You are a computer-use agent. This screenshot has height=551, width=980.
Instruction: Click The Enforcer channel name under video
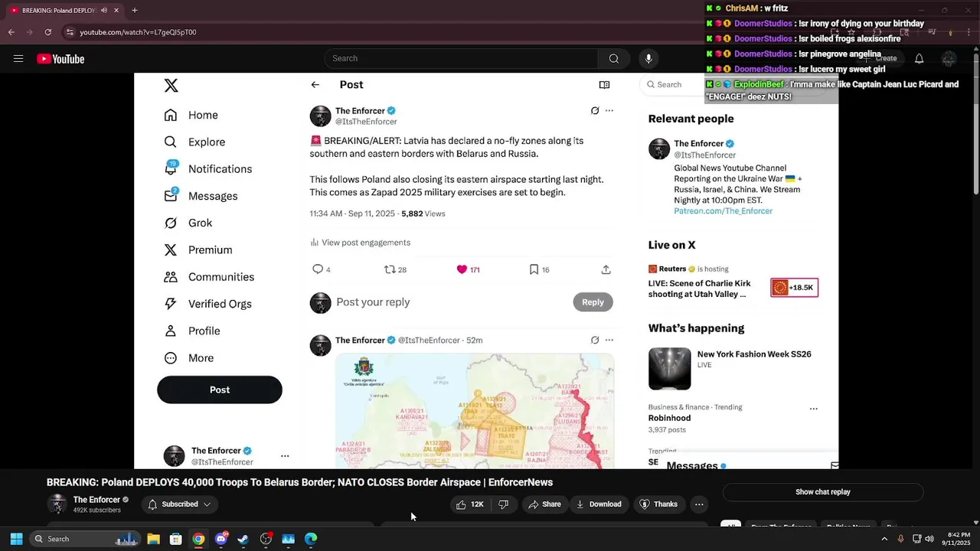pos(96,500)
